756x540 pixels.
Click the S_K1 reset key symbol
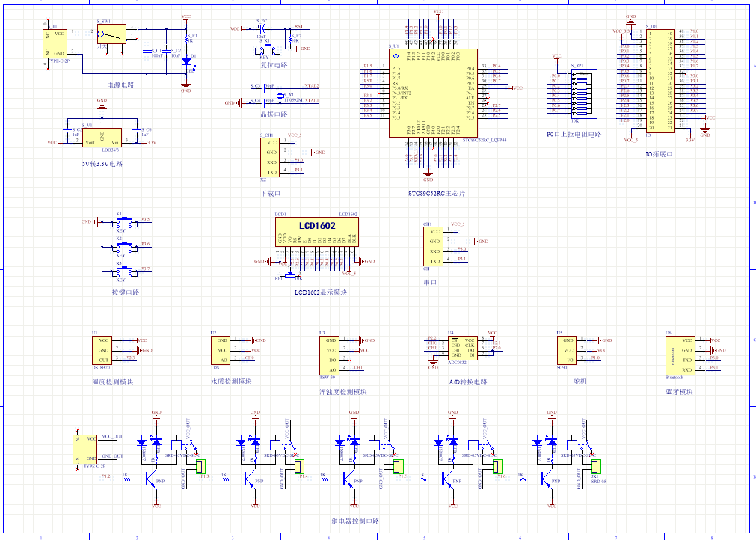tap(264, 47)
